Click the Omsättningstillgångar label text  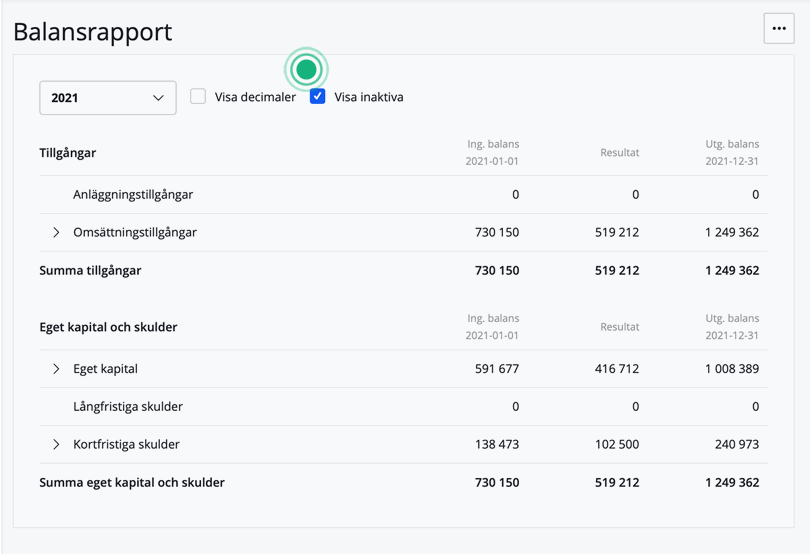tap(135, 232)
